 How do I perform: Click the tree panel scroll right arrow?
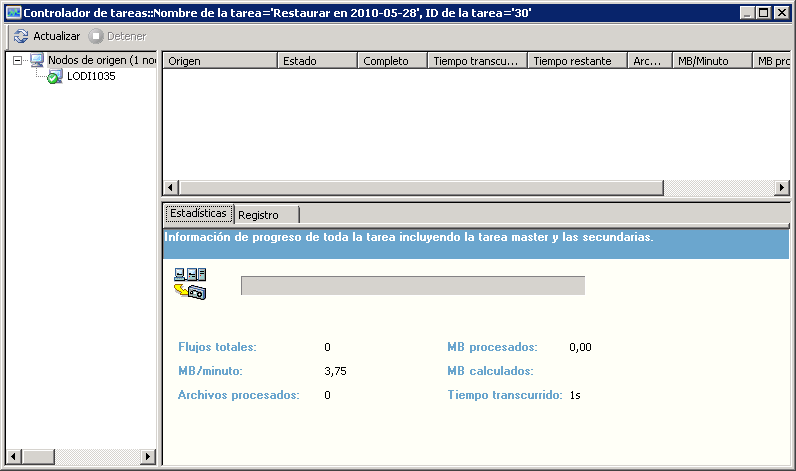pos(148,456)
